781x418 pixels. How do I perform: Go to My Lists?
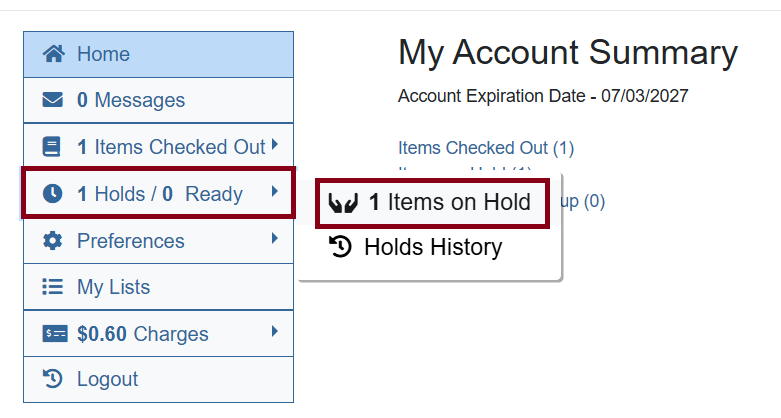pos(113,287)
